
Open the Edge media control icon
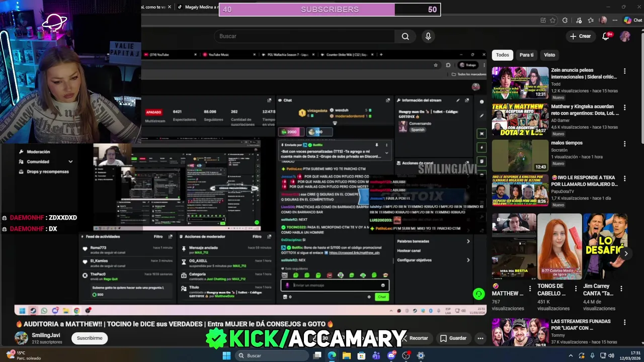pyautogui.click(x=579, y=20)
